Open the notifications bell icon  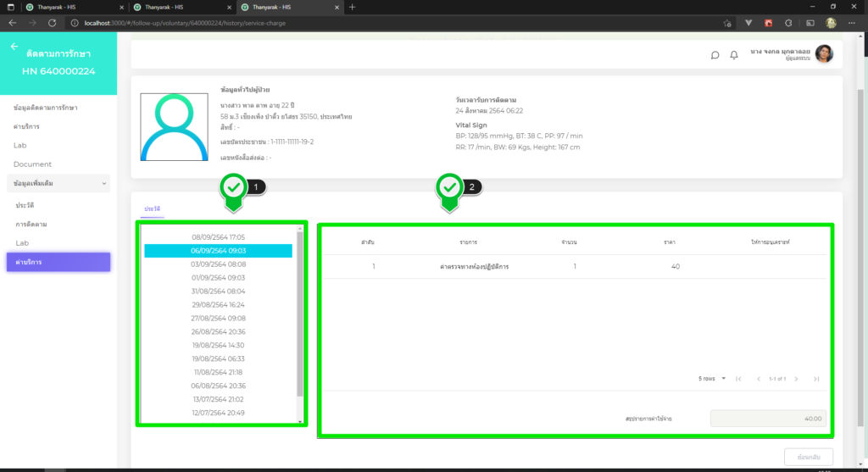click(734, 55)
